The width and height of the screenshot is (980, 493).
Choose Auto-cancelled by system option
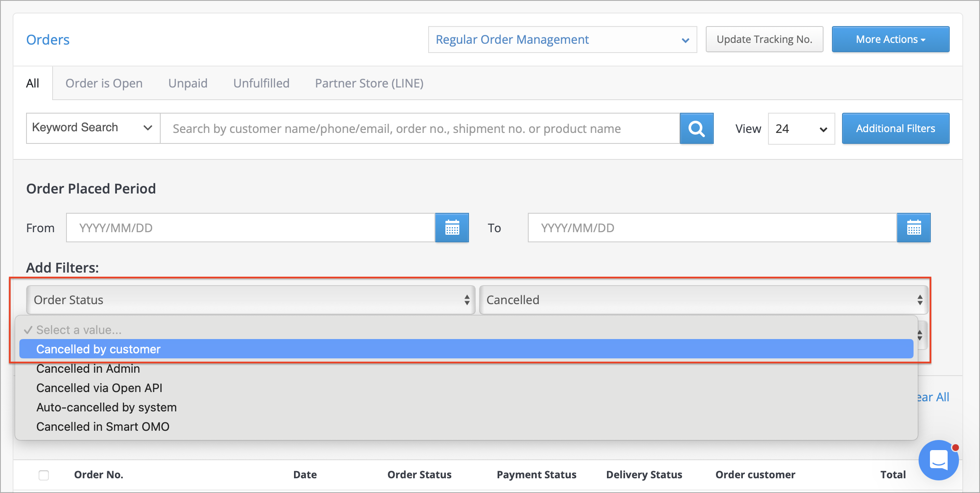(466, 407)
